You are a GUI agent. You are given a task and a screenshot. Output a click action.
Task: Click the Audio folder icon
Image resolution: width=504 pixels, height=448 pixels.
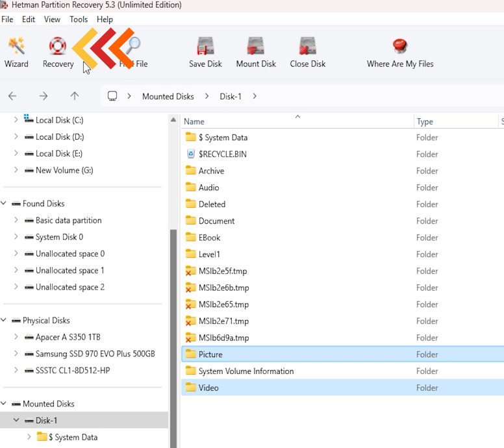[x=190, y=188]
